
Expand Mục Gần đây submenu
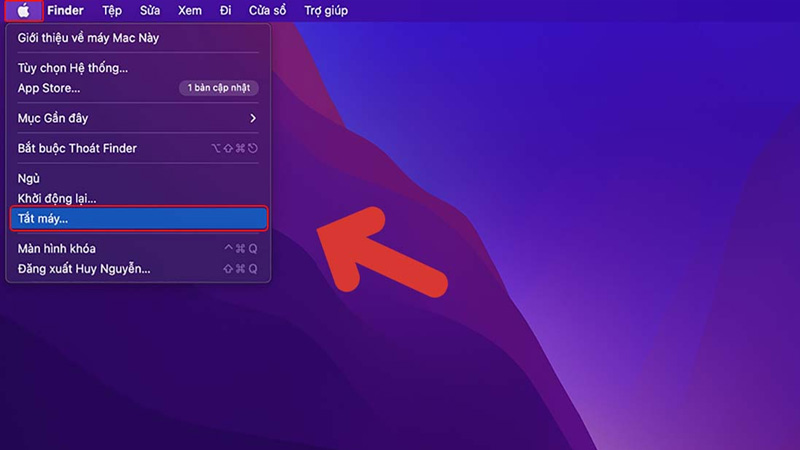(138, 118)
